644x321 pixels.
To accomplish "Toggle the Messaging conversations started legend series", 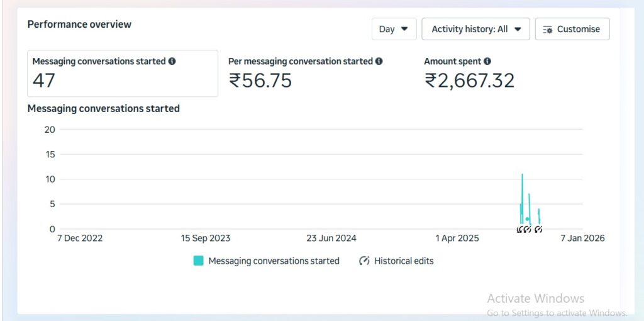I will 274,261.
